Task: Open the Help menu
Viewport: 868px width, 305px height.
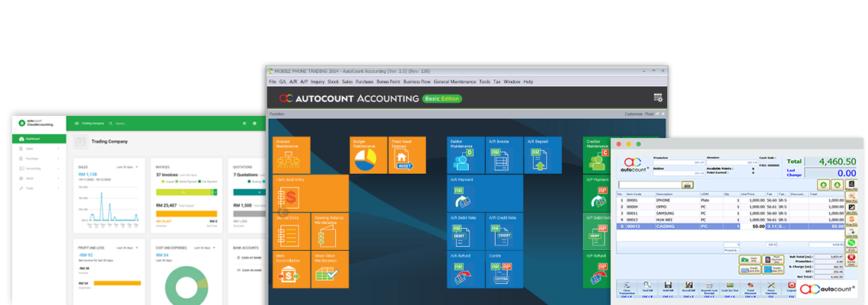Action: pyautogui.click(x=528, y=82)
